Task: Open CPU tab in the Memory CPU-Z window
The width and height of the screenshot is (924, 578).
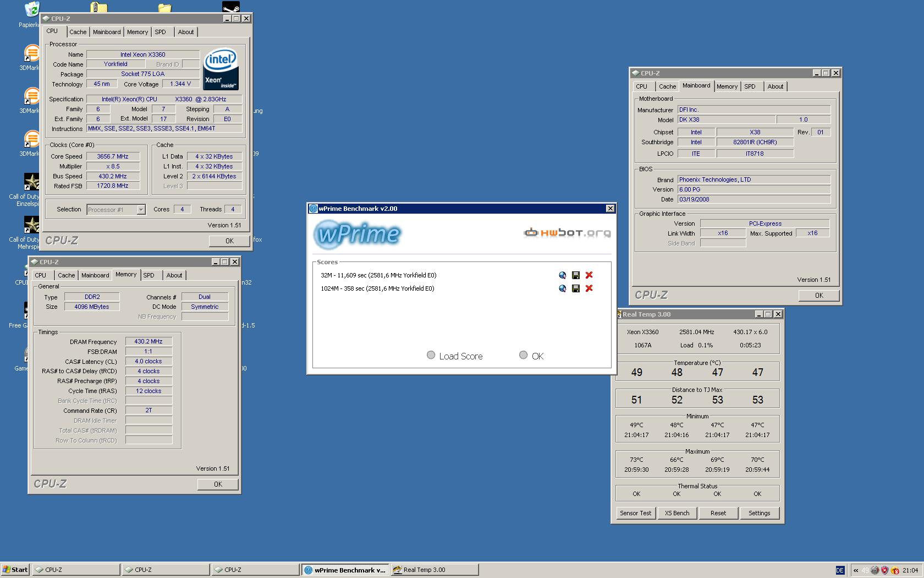Action: tap(41, 275)
